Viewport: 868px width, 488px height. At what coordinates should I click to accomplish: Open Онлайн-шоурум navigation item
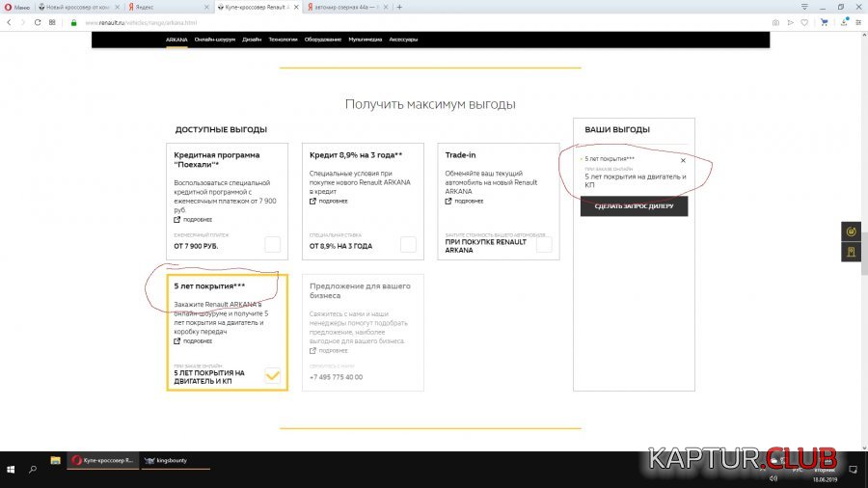215,40
